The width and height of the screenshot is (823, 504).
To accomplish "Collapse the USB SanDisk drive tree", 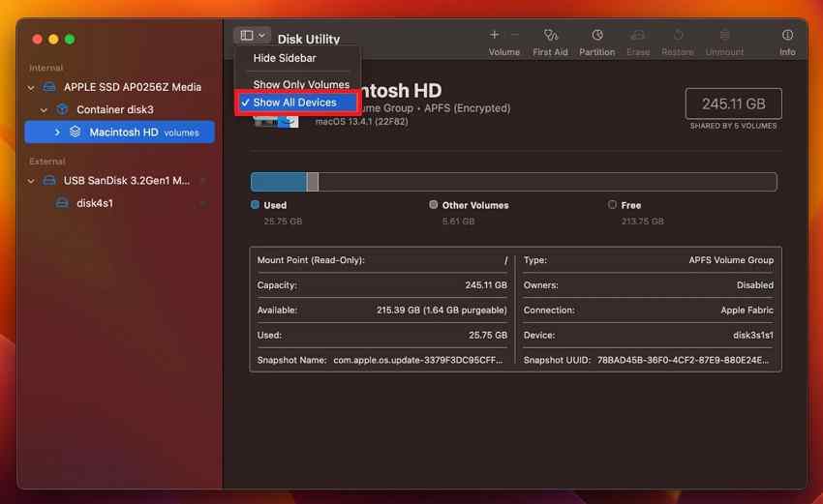I will tap(31, 181).
